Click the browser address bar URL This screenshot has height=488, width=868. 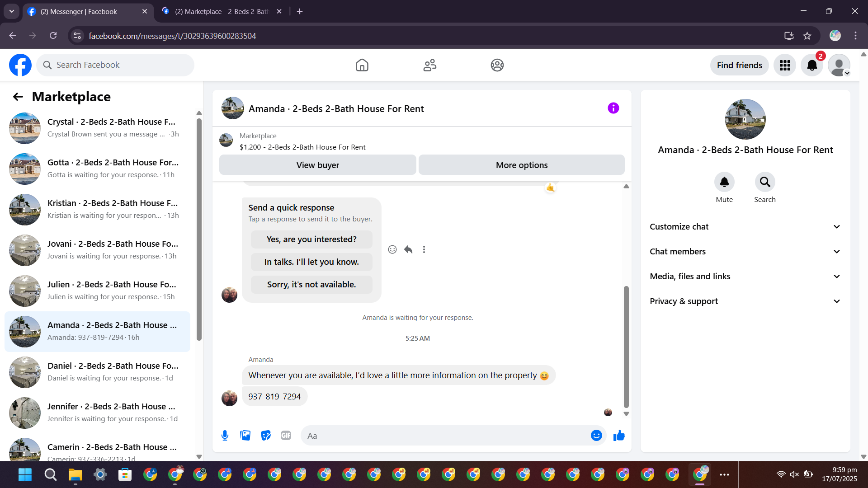pyautogui.click(x=172, y=36)
